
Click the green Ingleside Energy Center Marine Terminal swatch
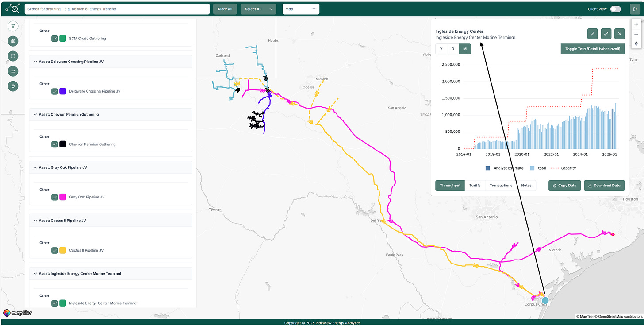point(63,303)
